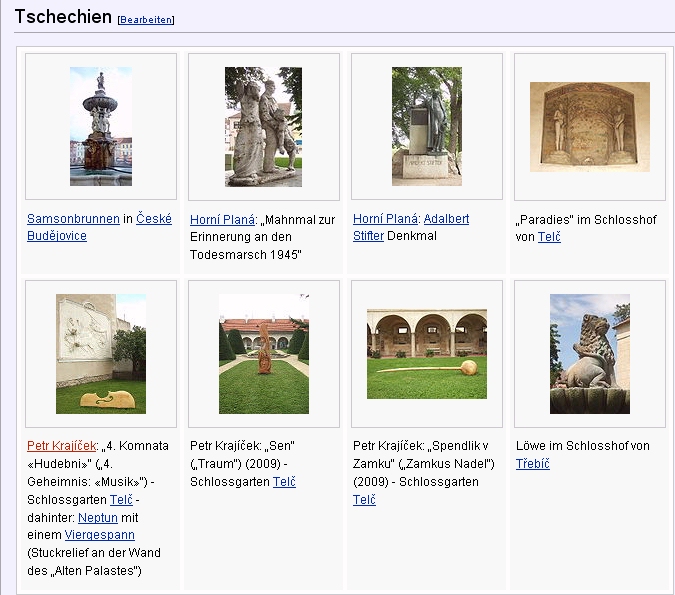Click Horní Planá link before Adalbert Stifter

[385, 219]
